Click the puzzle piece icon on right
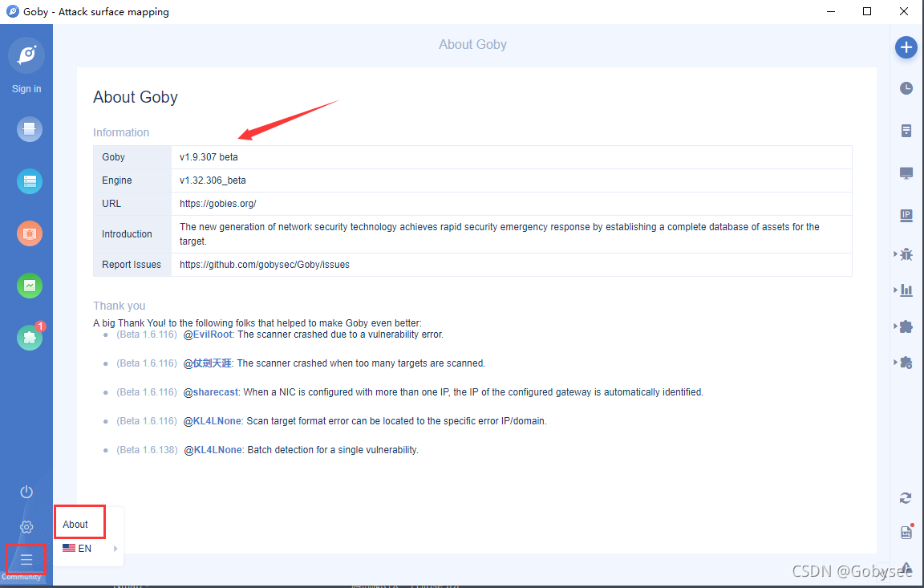Screen dimensions: 924x588 907,326
